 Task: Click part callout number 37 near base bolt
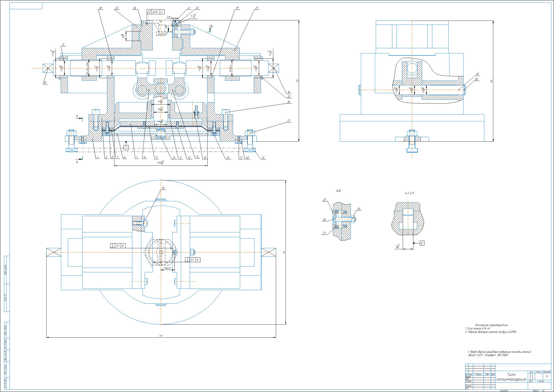pyautogui.click(x=289, y=121)
